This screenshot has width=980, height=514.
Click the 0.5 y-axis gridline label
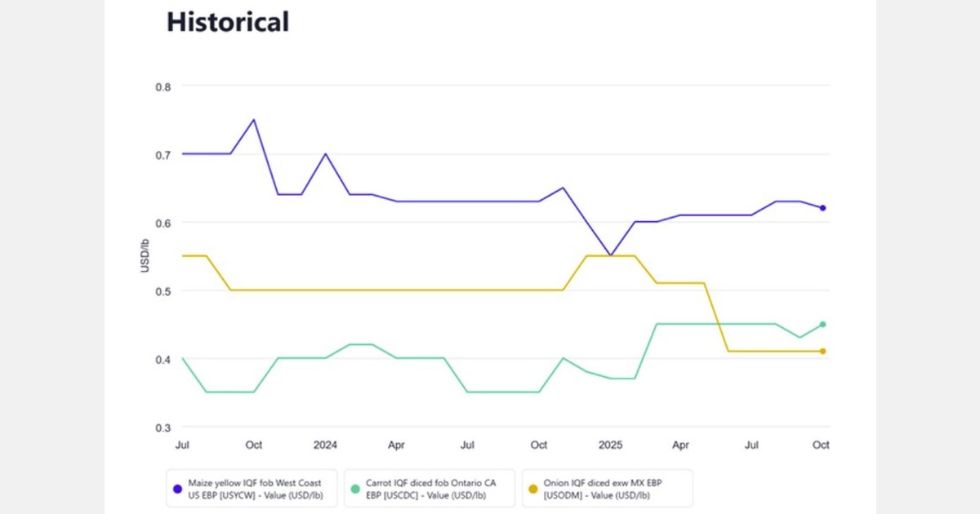[163, 290]
